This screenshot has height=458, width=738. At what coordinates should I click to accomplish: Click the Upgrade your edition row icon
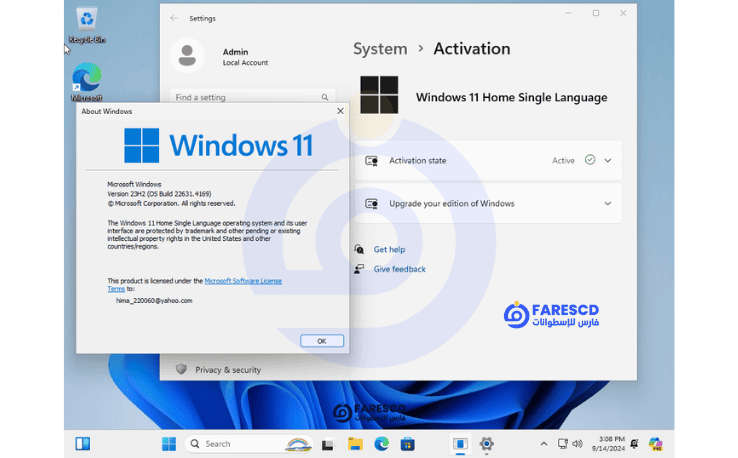(371, 204)
